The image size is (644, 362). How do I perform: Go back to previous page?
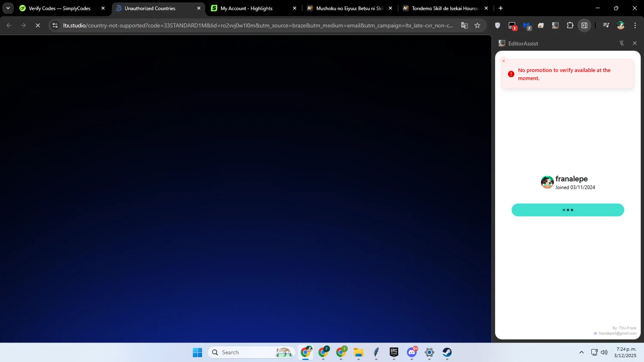[x=9, y=25]
